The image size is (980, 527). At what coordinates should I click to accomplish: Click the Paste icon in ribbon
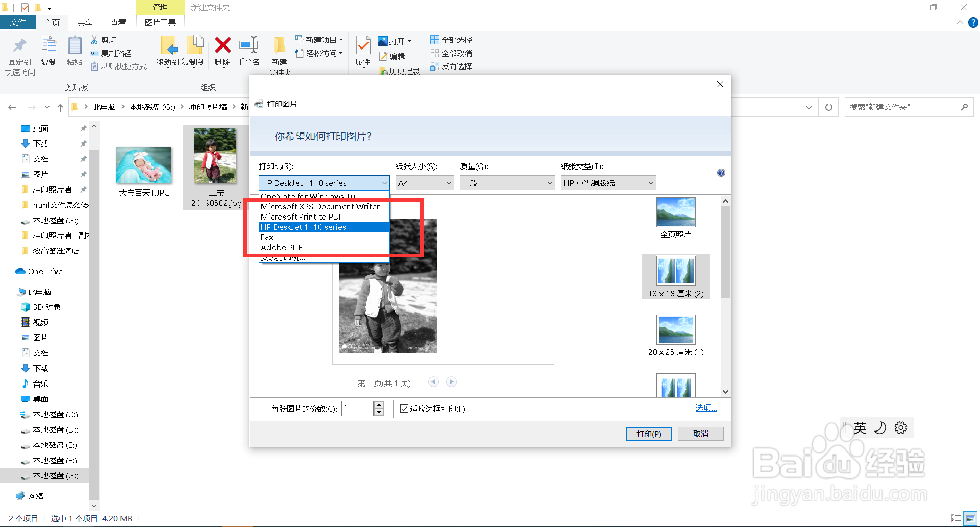click(75, 45)
